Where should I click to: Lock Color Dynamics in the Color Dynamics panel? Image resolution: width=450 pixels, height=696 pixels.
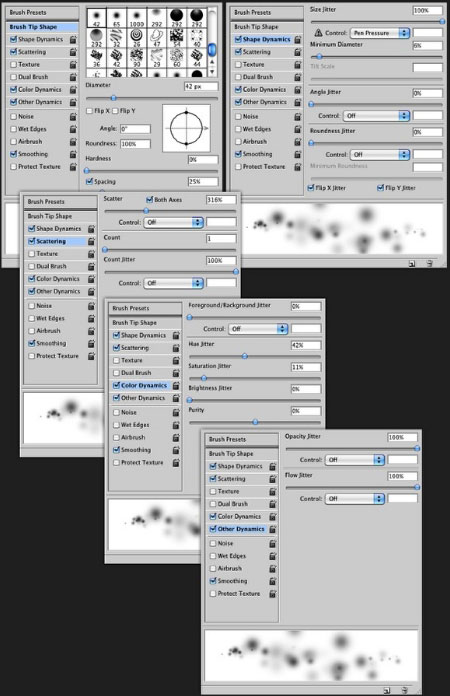click(x=176, y=386)
